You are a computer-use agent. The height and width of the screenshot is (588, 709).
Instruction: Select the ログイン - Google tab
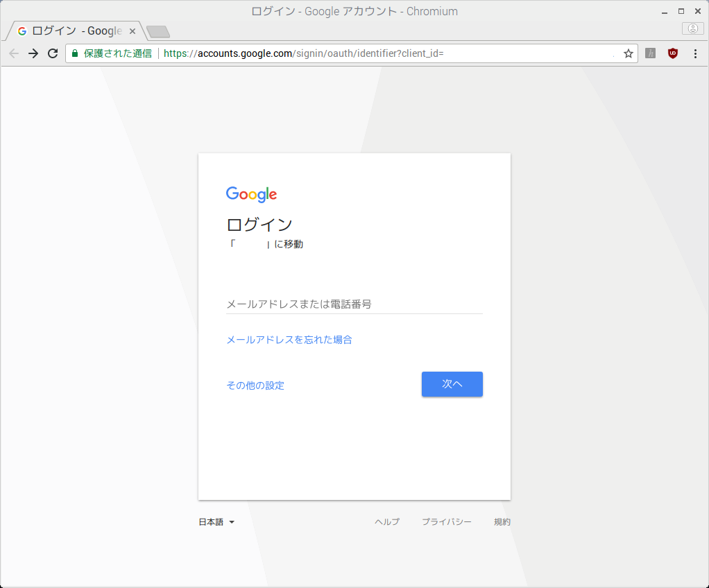76,31
